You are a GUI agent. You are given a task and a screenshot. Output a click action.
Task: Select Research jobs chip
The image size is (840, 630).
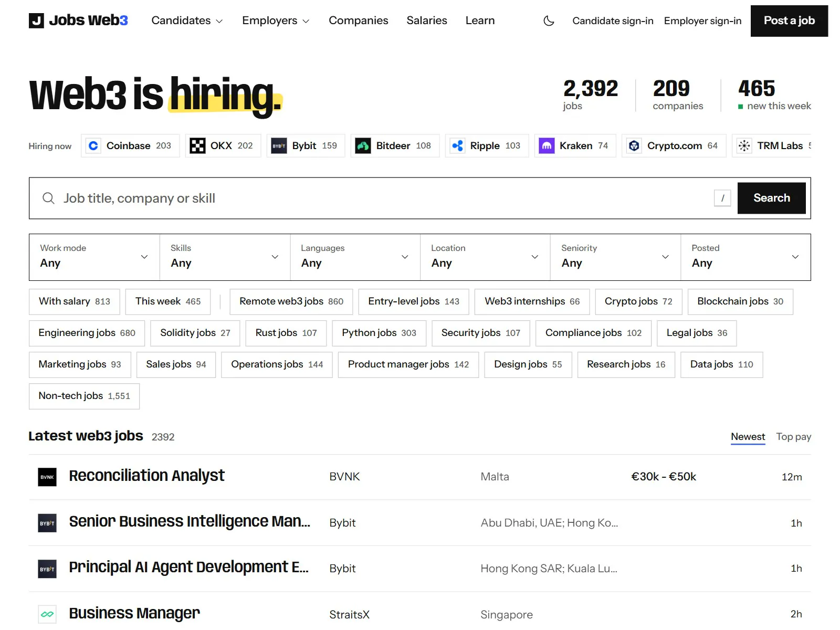(x=626, y=364)
